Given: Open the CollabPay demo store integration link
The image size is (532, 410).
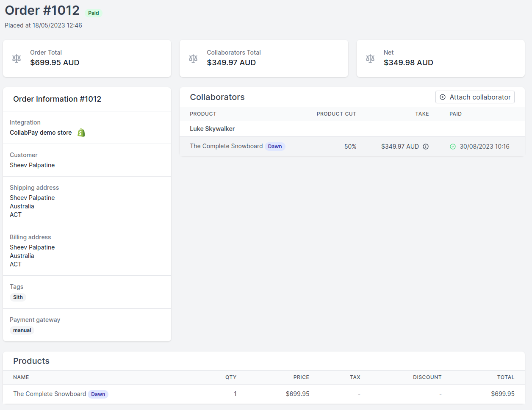Looking at the screenshot, I should pyautogui.click(x=41, y=133).
